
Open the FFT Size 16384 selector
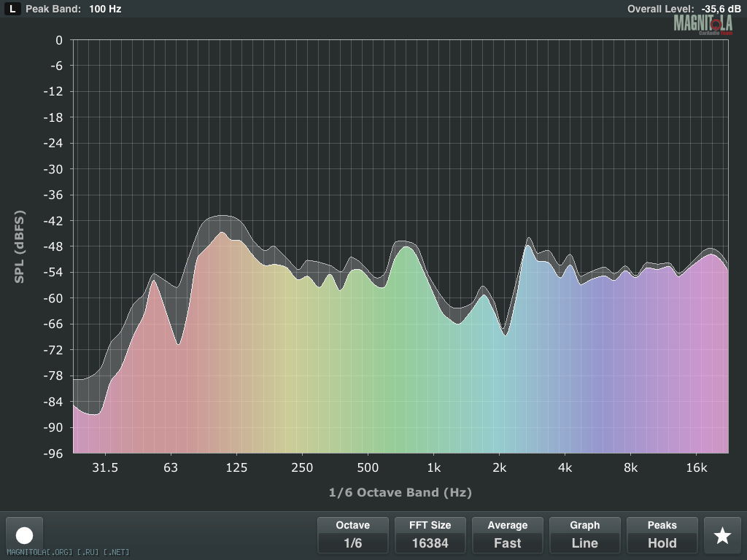(x=430, y=535)
